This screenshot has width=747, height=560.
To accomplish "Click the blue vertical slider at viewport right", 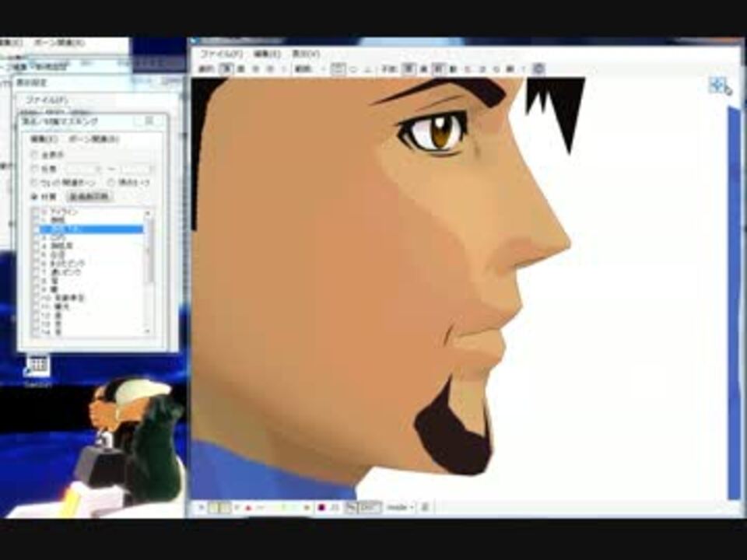I will coord(734,303).
